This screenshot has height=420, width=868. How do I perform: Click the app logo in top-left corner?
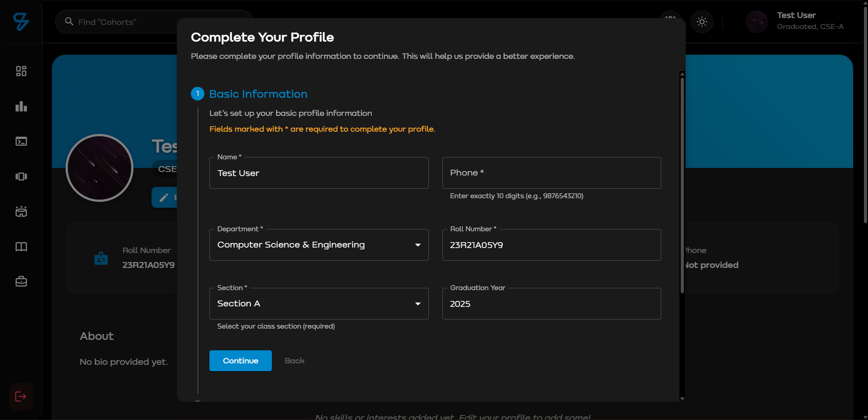[x=21, y=21]
